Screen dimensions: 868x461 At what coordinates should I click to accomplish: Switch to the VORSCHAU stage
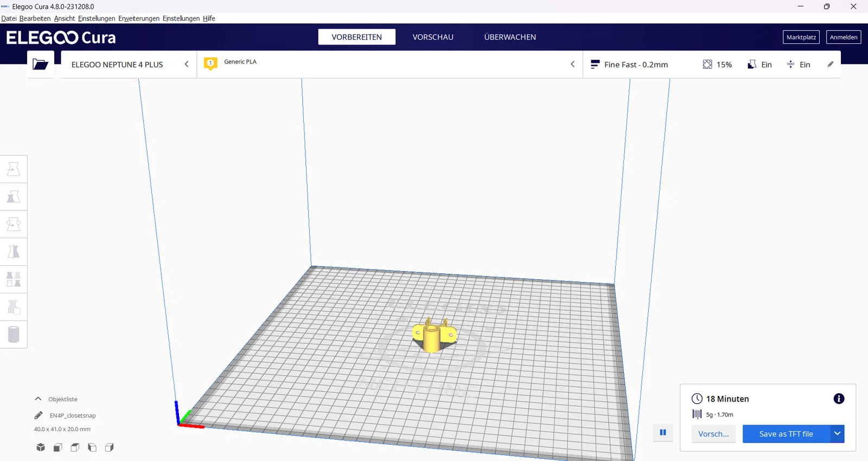(433, 37)
